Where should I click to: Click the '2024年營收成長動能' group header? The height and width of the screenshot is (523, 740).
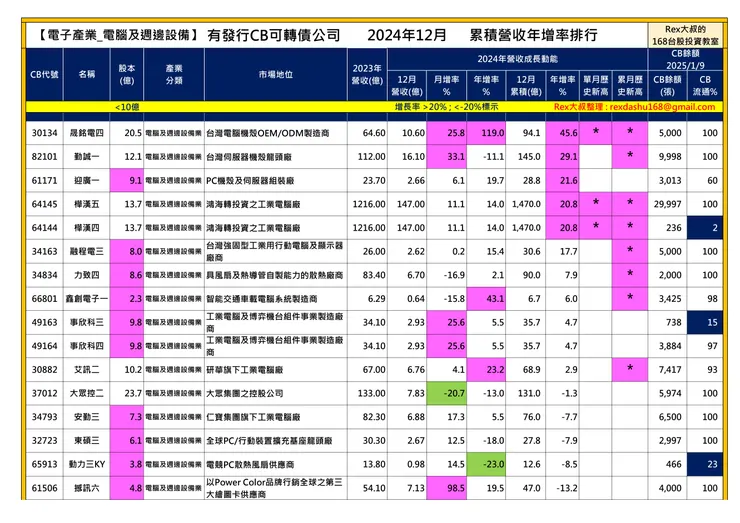517,59
